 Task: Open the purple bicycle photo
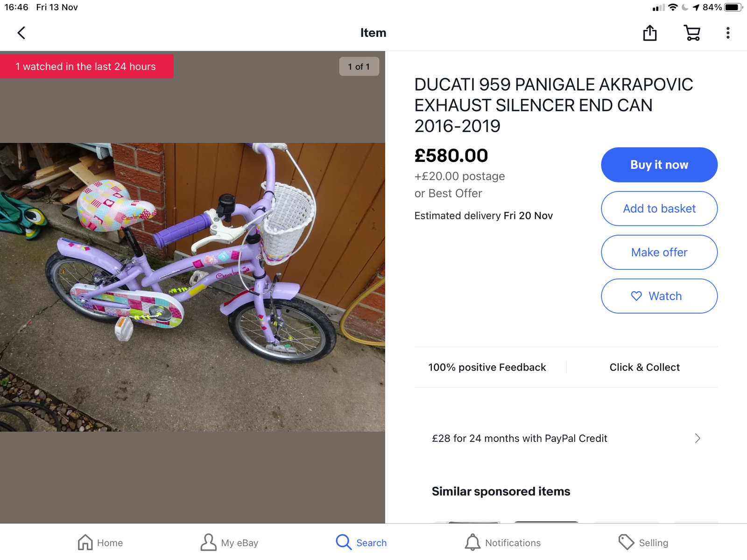[x=192, y=287]
